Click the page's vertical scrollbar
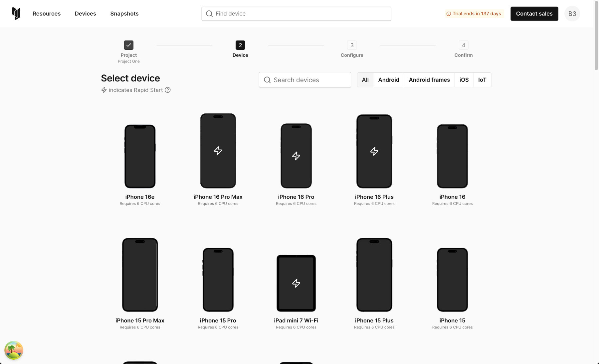The image size is (599, 364). coord(596,37)
